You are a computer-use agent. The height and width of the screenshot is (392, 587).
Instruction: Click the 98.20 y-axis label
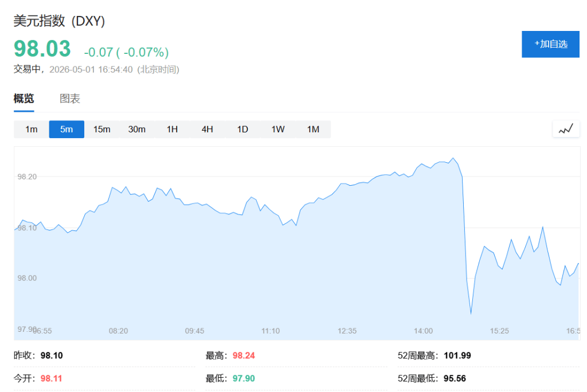tap(27, 177)
